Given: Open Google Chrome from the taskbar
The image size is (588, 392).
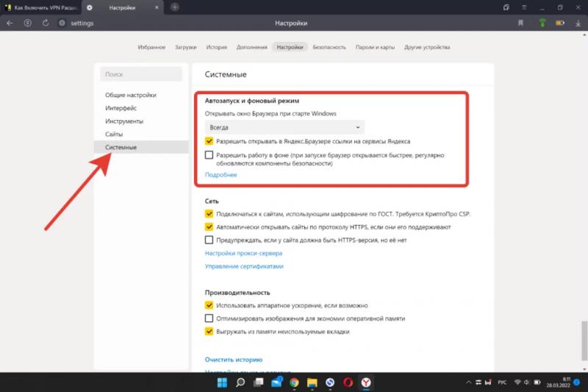Looking at the screenshot, I should click(x=293, y=382).
